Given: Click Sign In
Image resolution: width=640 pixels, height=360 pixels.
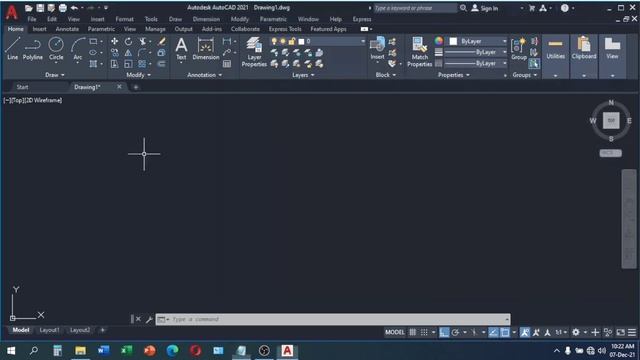Looking at the screenshot, I should tap(485, 8).
